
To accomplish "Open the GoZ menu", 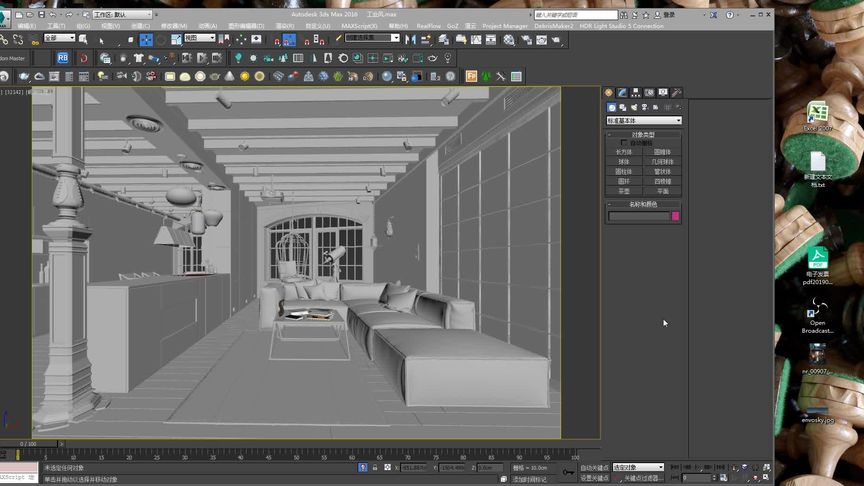I will click(x=452, y=26).
